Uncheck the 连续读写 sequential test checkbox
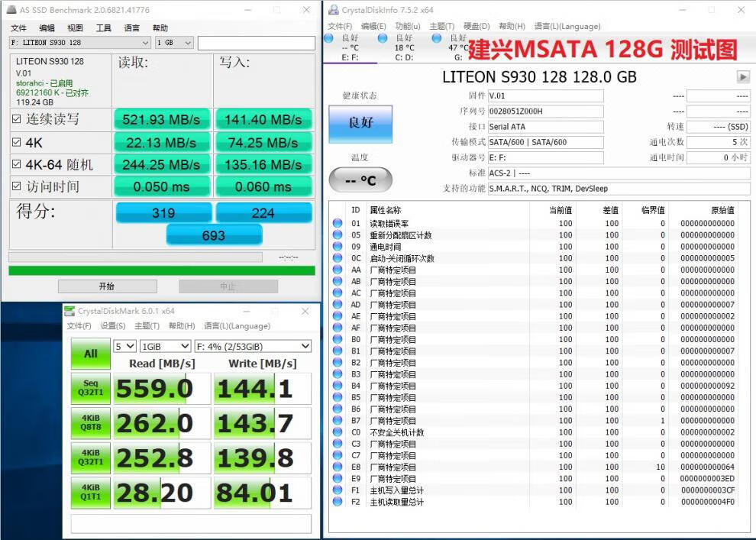The height and width of the screenshot is (540, 756). pyautogui.click(x=17, y=119)
